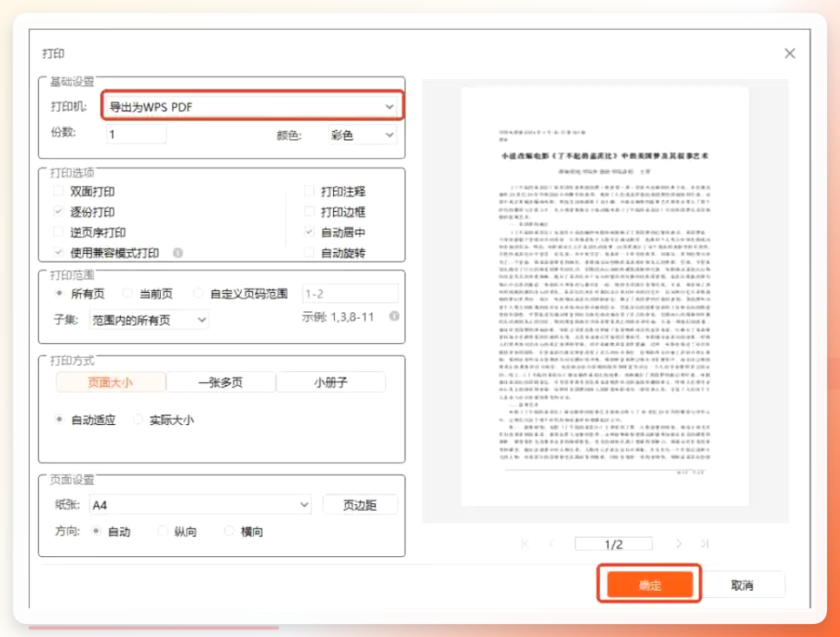Set orientation to 自动
Screen dimensions: 840x637
tap(96, 531)
